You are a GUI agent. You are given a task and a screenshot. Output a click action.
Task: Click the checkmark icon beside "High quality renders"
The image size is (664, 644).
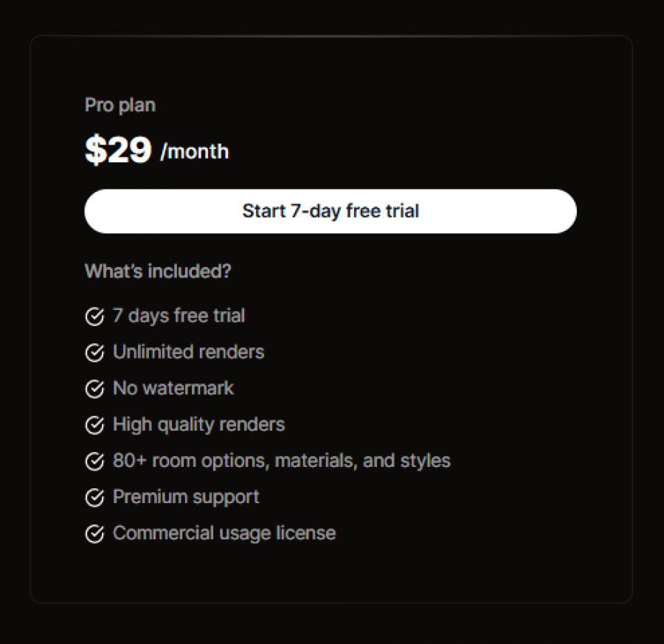click(x=94, y=424)
